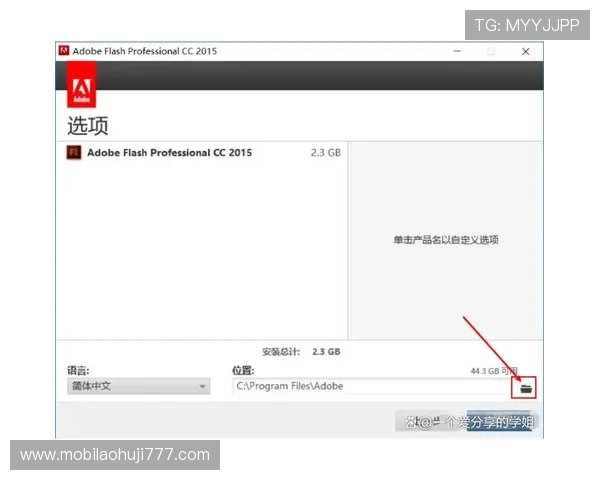
Task: Click the 单击产品名以自定义选项 hint text
Action: (446, 240)
